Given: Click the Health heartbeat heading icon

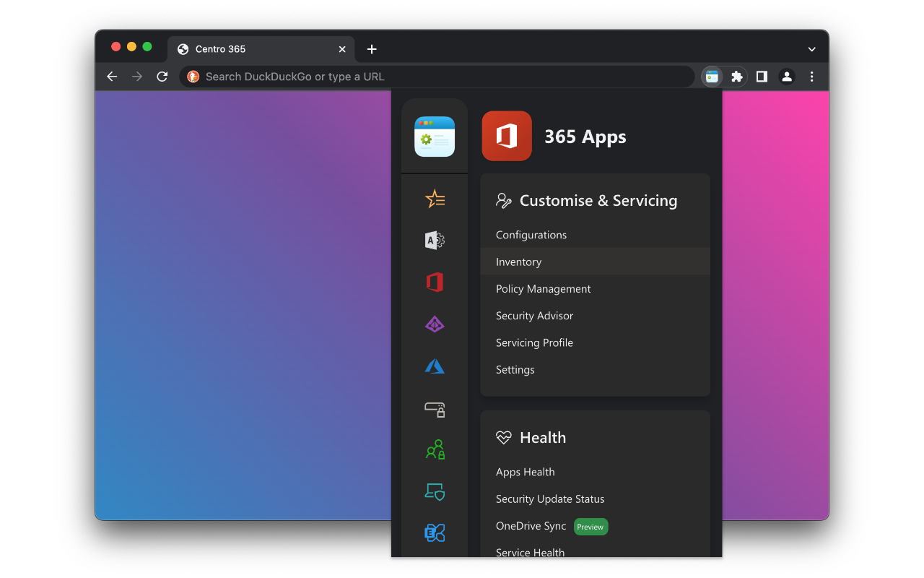Looking at the screenshot, I should click(x=504, y=438).
